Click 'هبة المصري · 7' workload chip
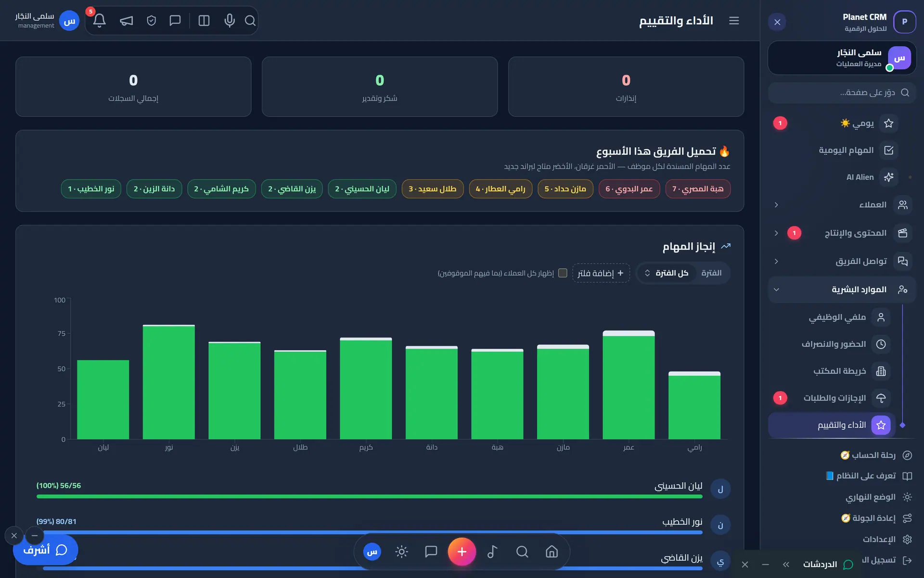 point(698,189)
